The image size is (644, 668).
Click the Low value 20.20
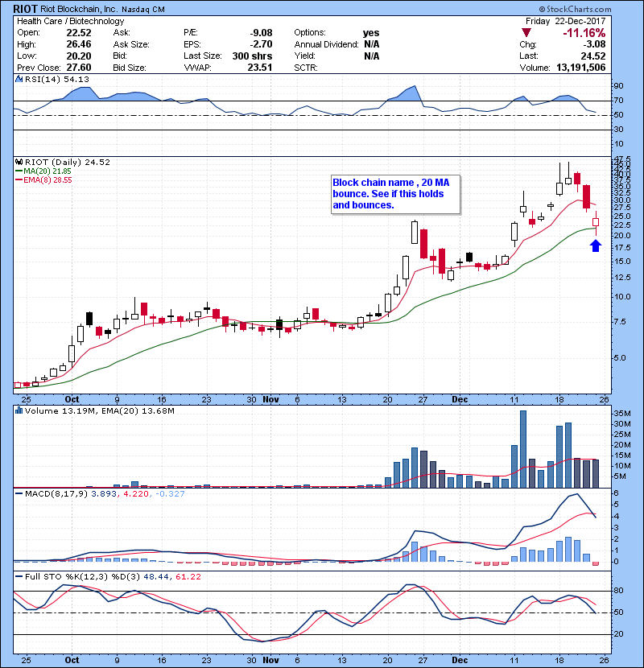click(x=79, y=56)
